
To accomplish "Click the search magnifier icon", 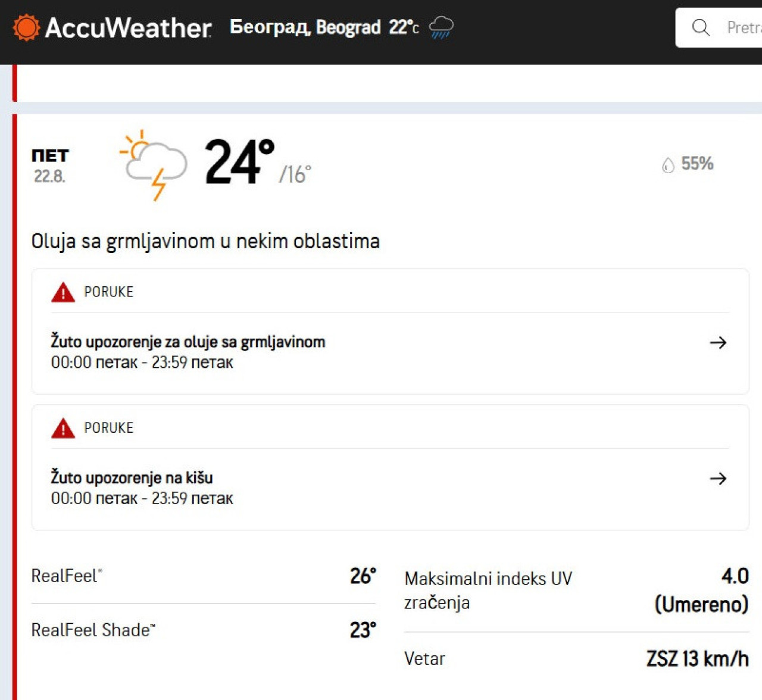I will coord(701,27).
